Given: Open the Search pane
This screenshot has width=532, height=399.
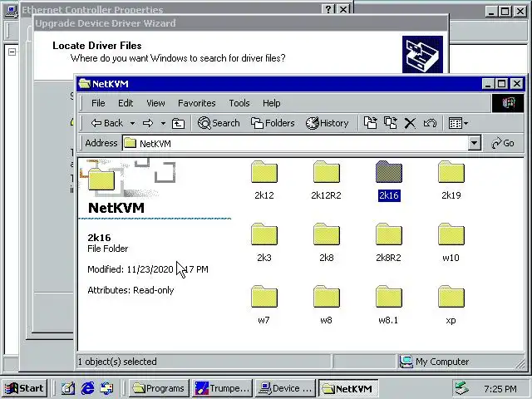Looking at the screenshot, I should [x=219, y=123].
